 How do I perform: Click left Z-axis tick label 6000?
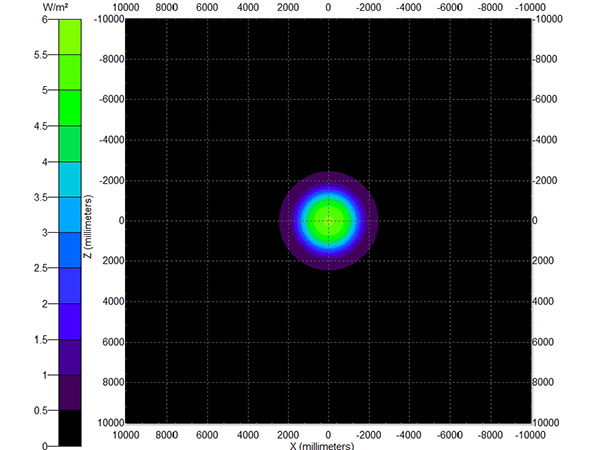[113, 342]
